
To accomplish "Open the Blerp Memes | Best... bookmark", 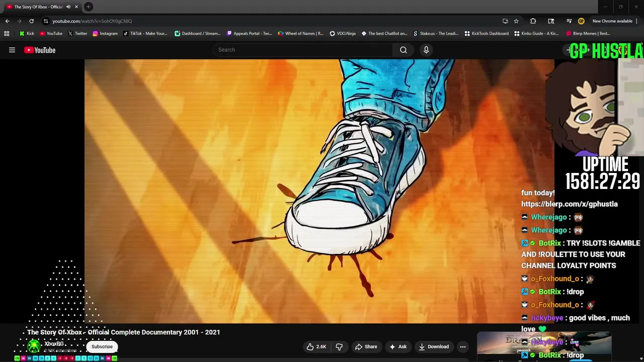I will (x=588, y=34).
